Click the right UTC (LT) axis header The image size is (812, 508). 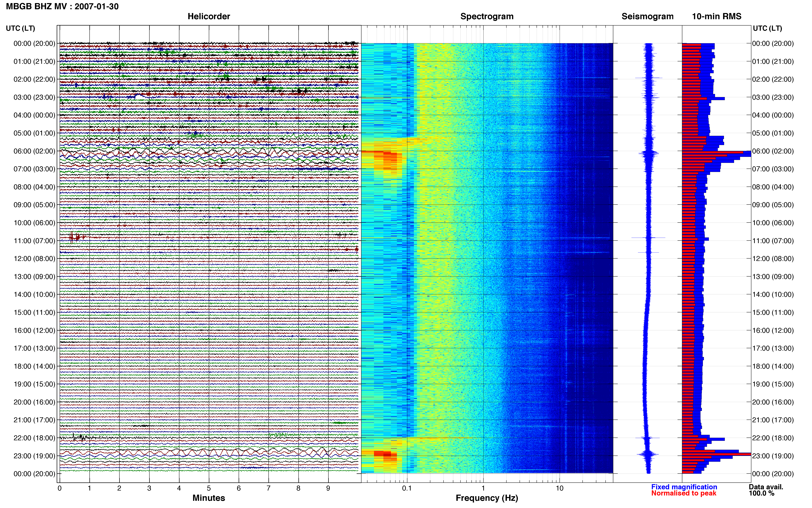(767, 28)
